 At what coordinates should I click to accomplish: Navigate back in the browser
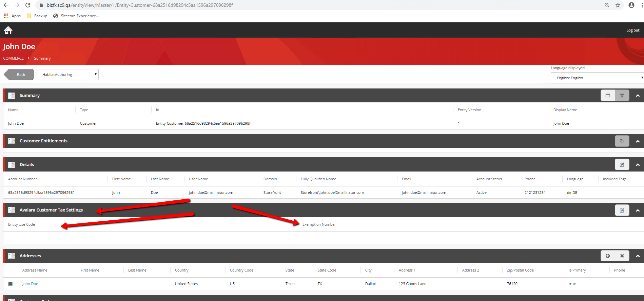coord(6,5)
